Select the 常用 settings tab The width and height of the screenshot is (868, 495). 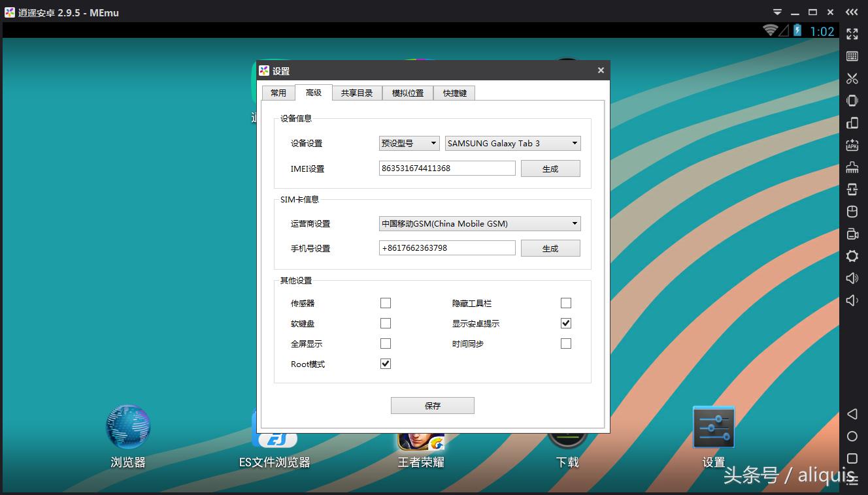point(278,93)
